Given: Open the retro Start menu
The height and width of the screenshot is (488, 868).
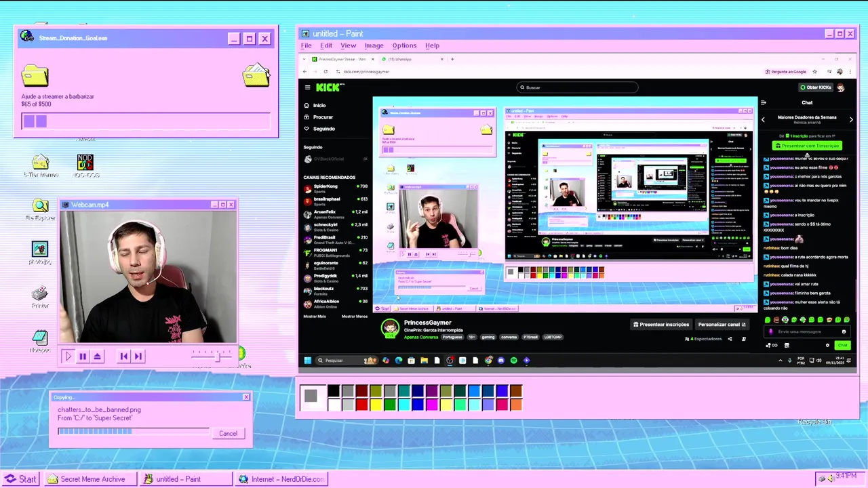Looking at the screenshot, I should pyautogui.click(x=20, y=479).
